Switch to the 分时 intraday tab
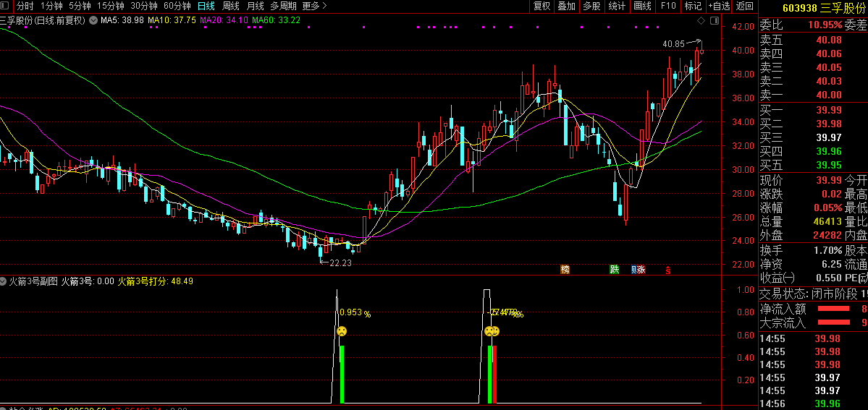The image size is (868, 410). click(25, 6)
